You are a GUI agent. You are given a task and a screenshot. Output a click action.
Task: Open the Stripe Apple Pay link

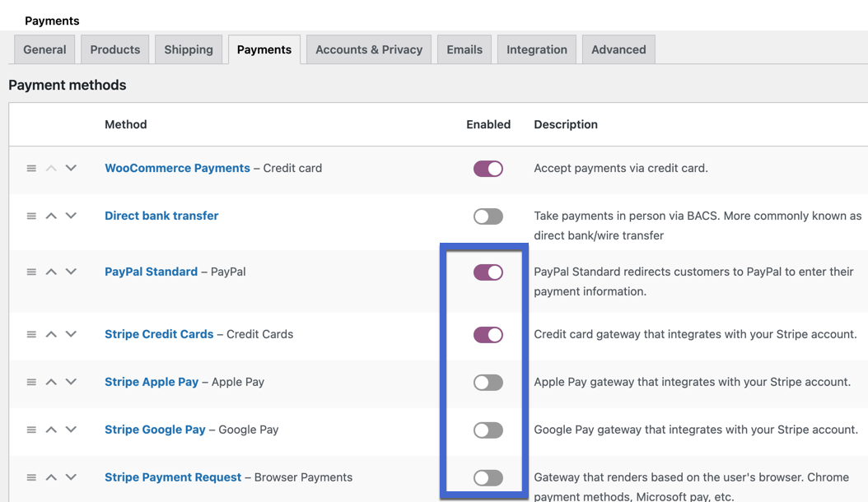tap(152, 382)
